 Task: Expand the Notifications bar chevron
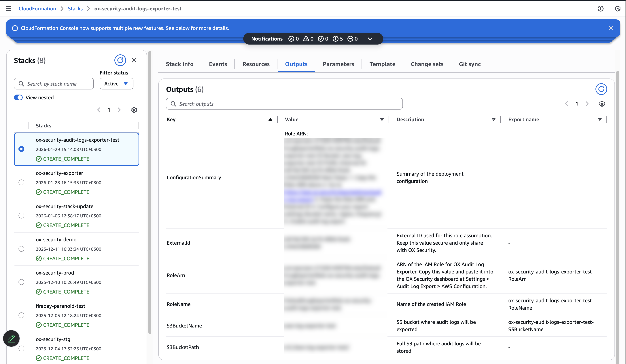pos(370,39)
